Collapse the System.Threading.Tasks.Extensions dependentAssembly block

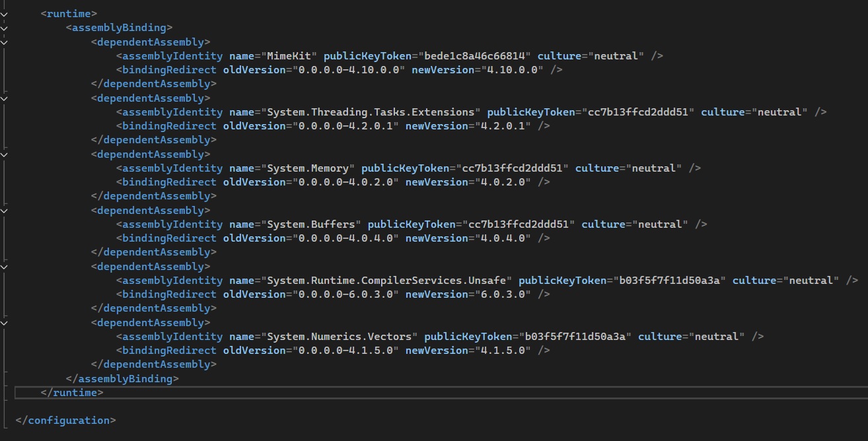pos(5,98)
